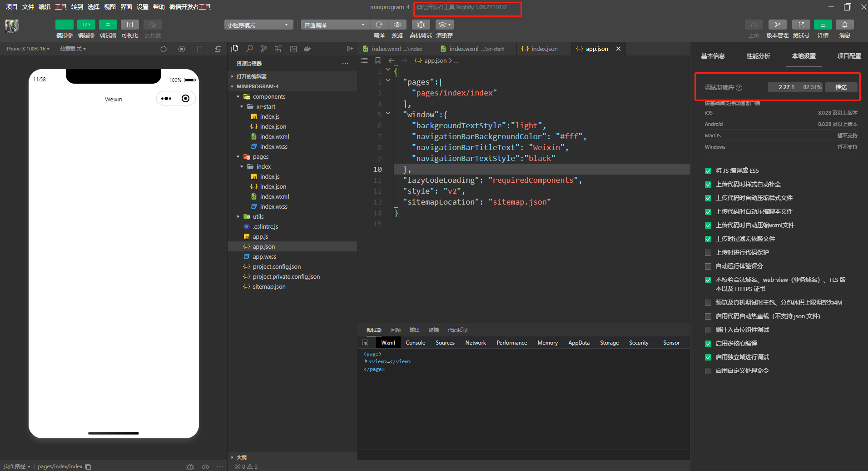Screen dimensions: 868x471
Task: Toggle the simulator panel button
Action: pyautogui.click(x=64, y=25)
